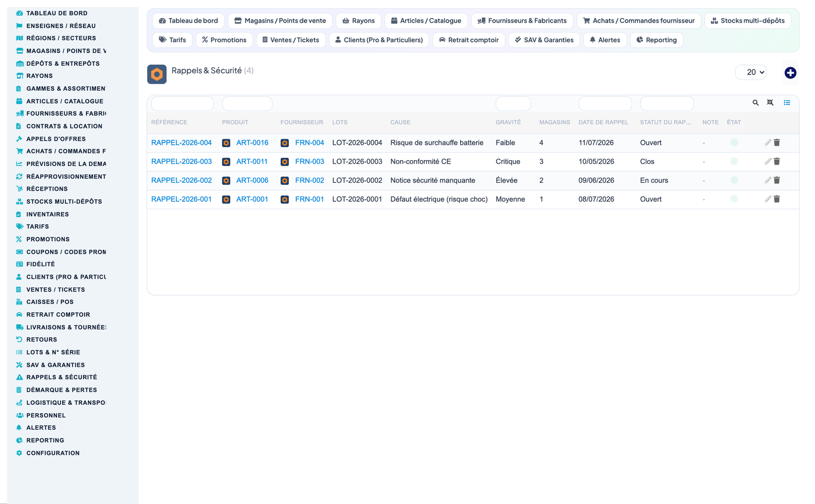Image resolution: width=815 pixels, height=504 pixels.
Task: Select Lots & N° Série in sidebar
Action: (53, 352)
